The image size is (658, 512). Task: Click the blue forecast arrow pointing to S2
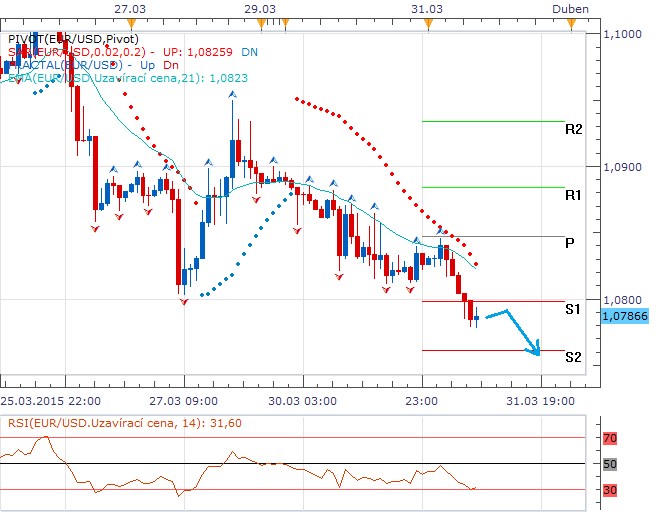click(523, 331)
